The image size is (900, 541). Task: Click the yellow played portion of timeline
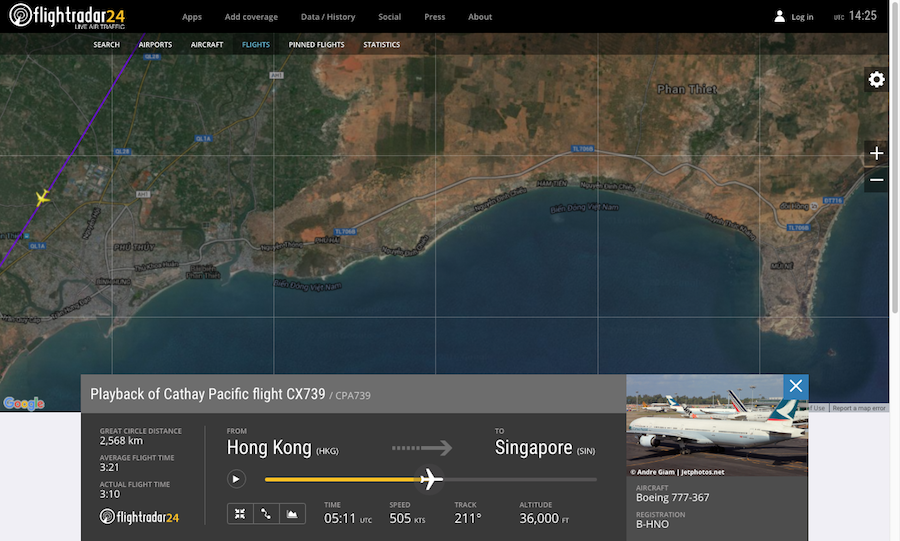342,479
